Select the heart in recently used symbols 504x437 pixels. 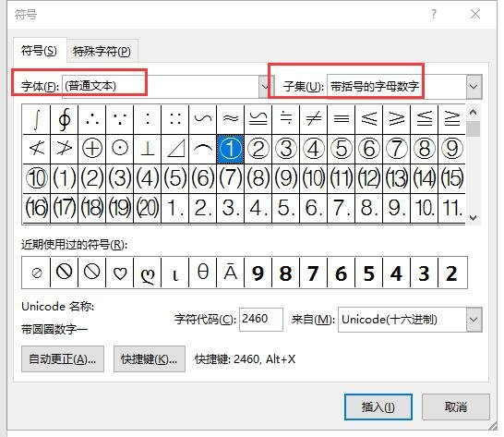coord(120,273)
